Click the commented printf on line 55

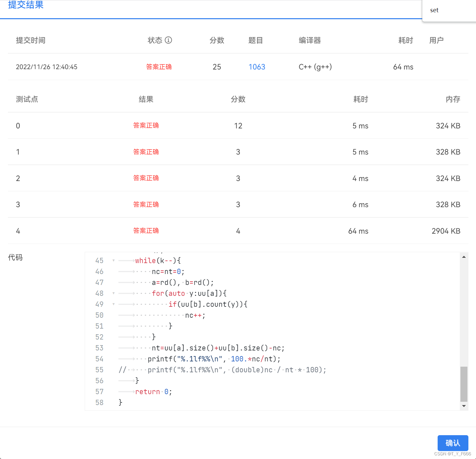pos(223,370)
